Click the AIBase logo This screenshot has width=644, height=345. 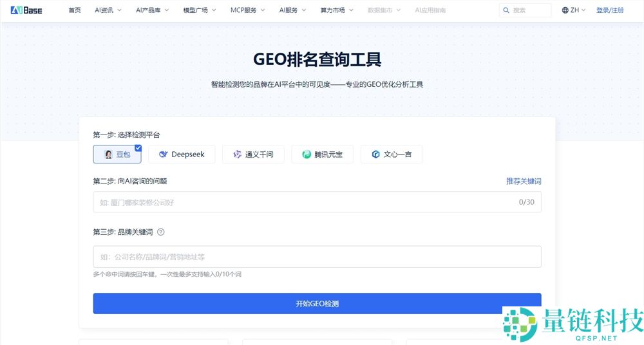[x=26, y=10]
